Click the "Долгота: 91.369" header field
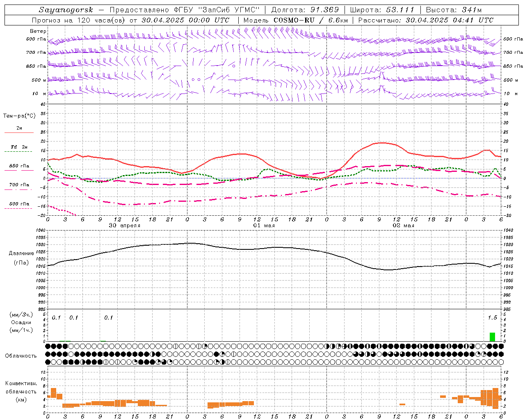The image size is (525, 420). 305,10
